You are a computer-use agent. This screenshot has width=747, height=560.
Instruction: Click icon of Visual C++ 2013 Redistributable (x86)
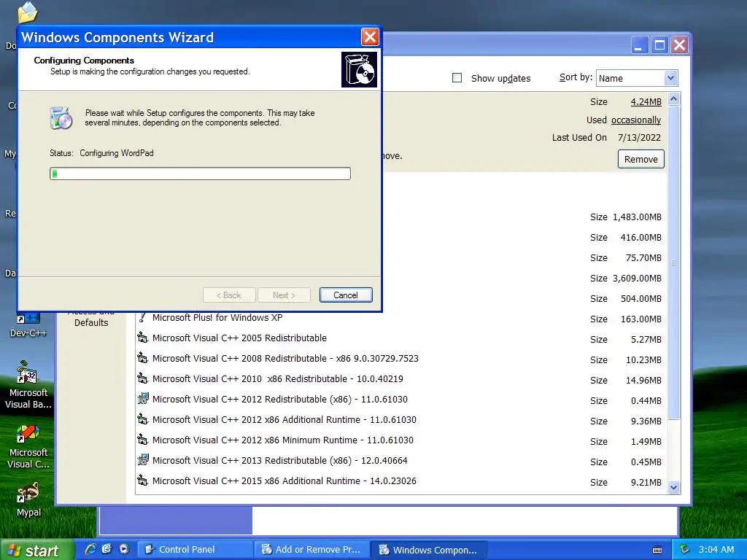point(142,461)
